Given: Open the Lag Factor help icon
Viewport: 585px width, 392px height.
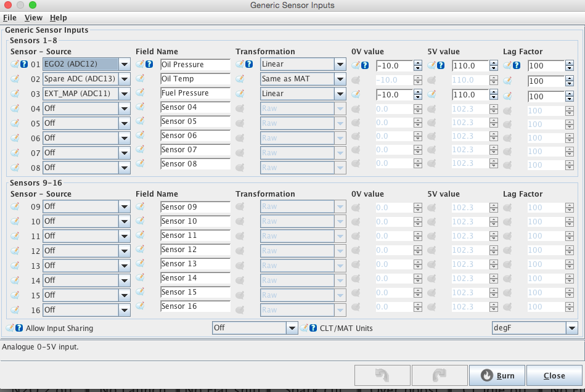Looking at the screenshot, I should [x=517, y=65].
